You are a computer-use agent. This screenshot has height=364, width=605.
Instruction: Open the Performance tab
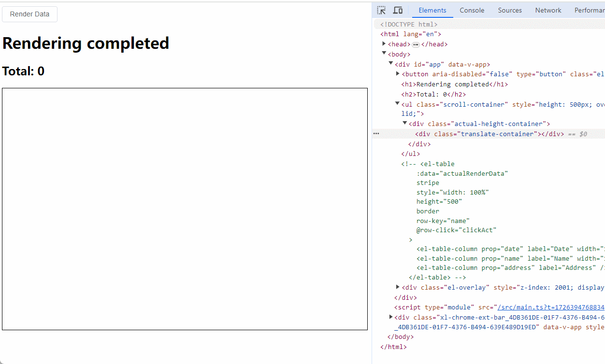(x=589, y=10)
